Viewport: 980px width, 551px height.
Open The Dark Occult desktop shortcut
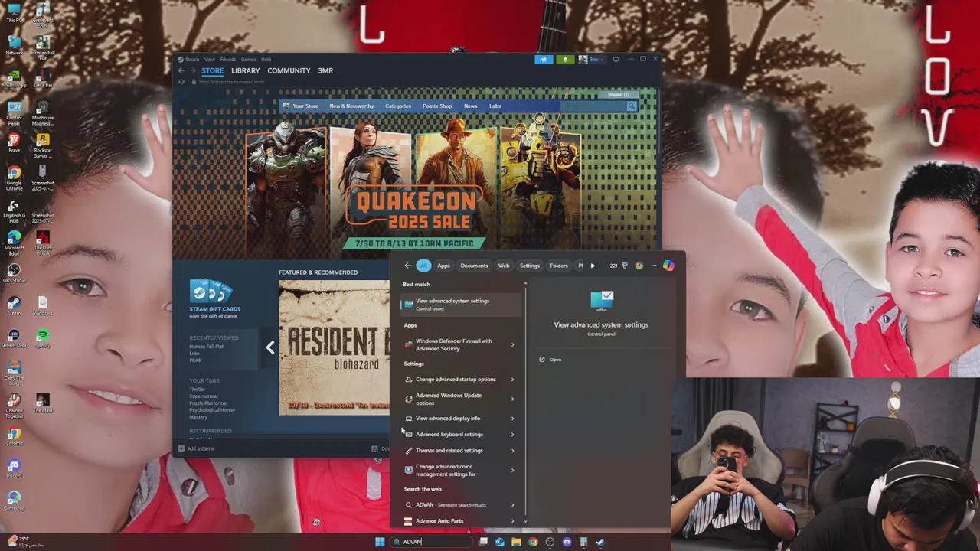pos(43,243)
